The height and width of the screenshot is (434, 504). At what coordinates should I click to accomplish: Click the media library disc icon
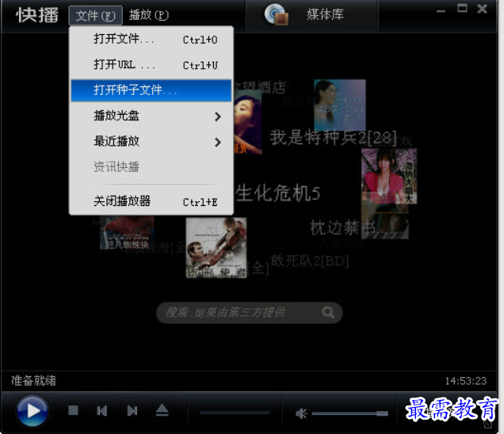[276, 14]
